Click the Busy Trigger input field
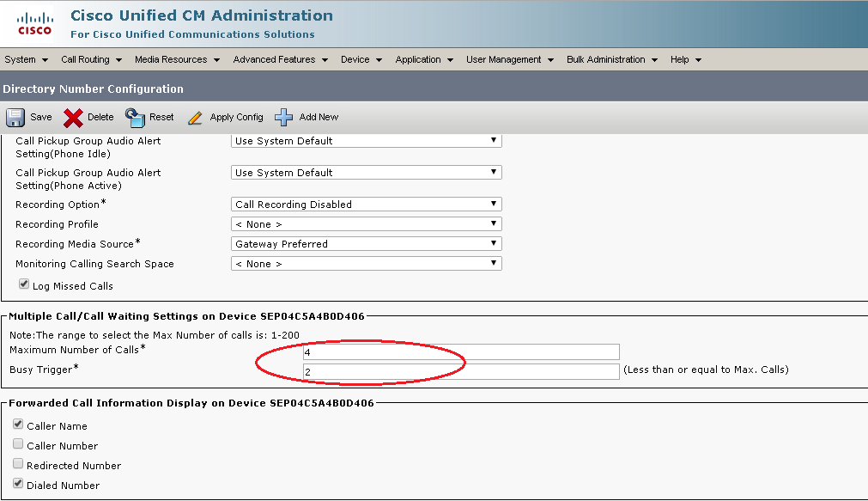This screenshot has height=501, width=868. pos(461,371)
